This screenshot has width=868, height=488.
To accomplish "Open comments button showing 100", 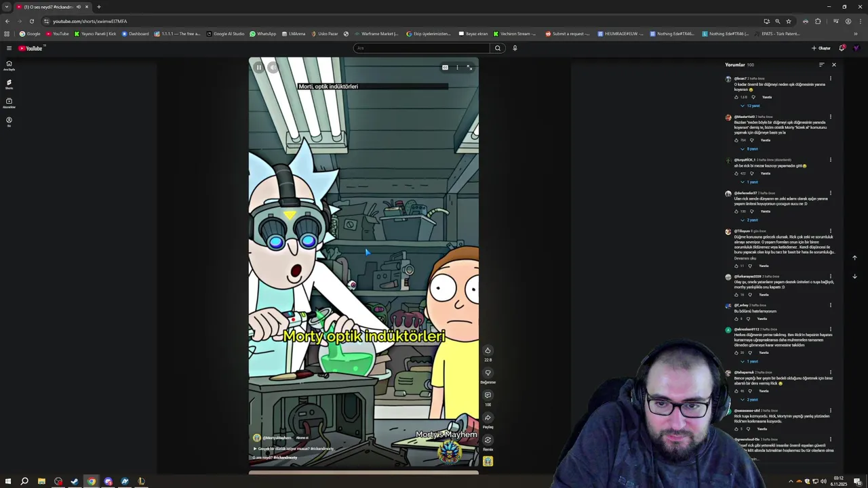I will 488,395.
